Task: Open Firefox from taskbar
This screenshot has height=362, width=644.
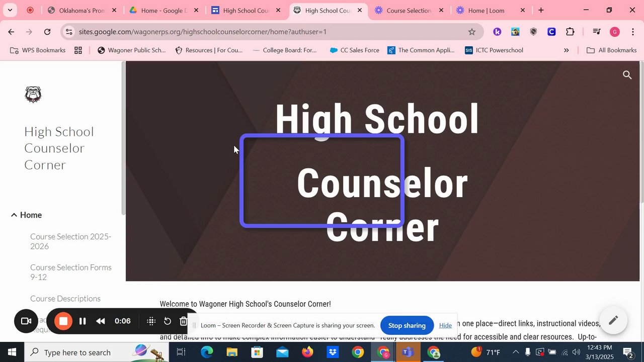Action: pyautogui.click(x=307, y=352)
